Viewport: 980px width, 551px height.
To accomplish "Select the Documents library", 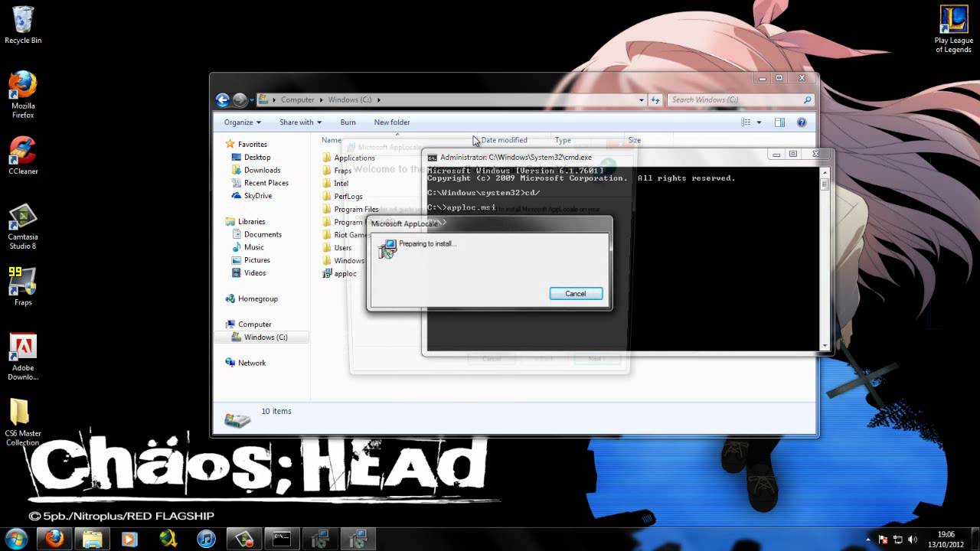I will [263, 234].
